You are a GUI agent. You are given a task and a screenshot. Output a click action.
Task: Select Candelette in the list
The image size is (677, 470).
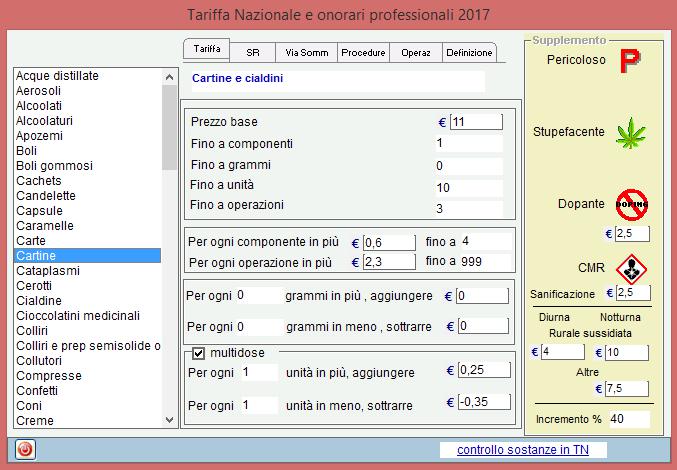[88, 196]
